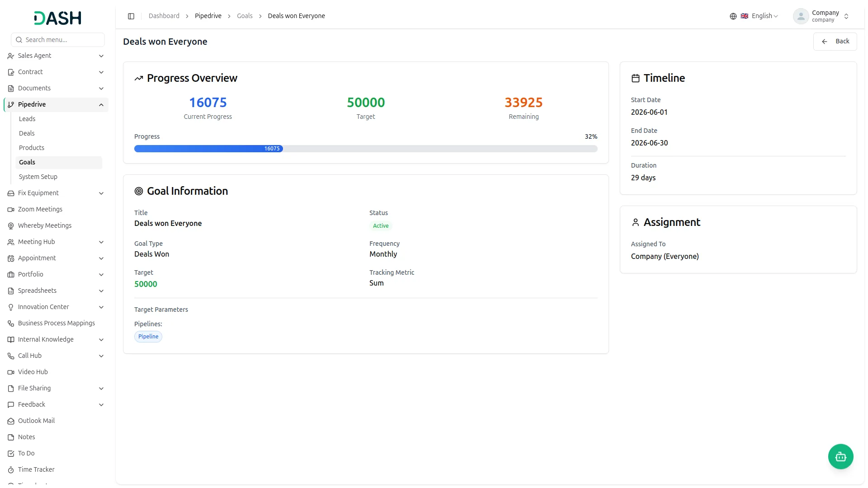
Task: Select the Goals submenu item
Action: coord(59,162)
